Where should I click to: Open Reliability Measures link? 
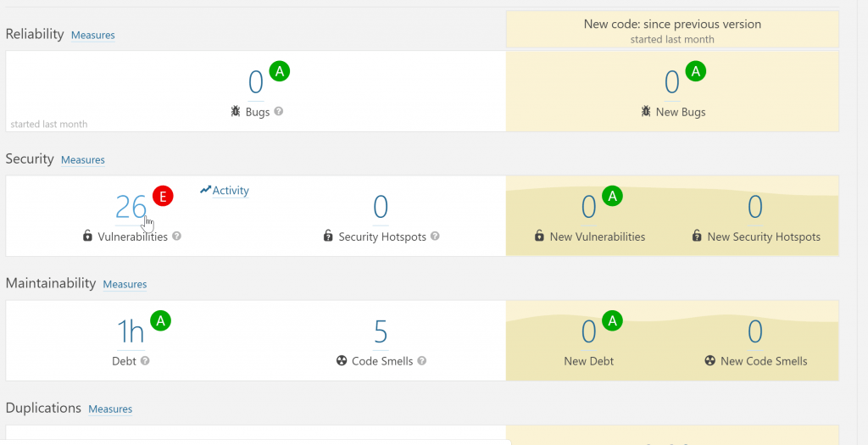tap(93, 35)
